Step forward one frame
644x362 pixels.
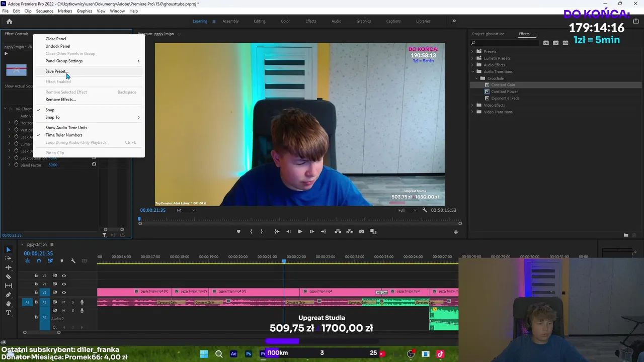coord(312,232)
